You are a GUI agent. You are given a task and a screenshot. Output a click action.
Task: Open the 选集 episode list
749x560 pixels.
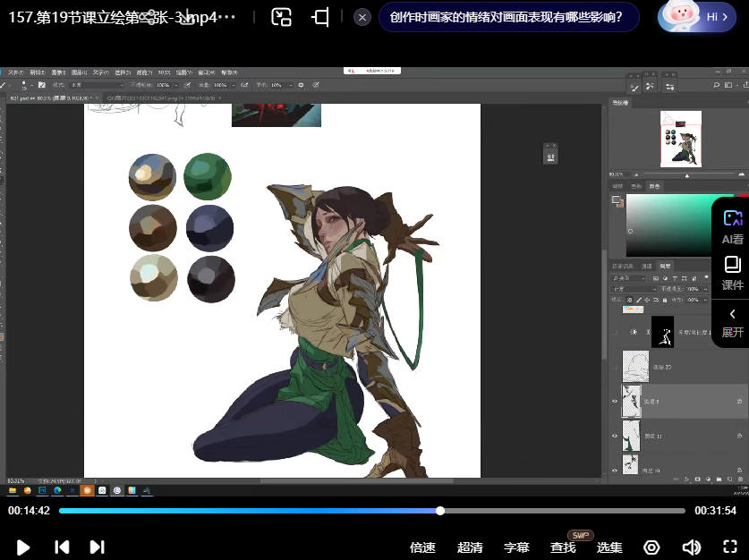[x=609, y=547]
